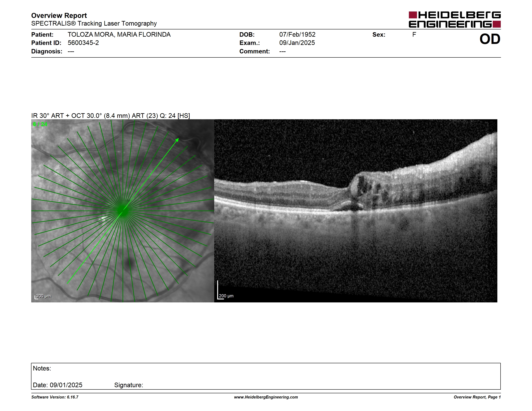532x411 pixels.
Task: Click the 'Patient ID:' label
Action: pos(46,43)
